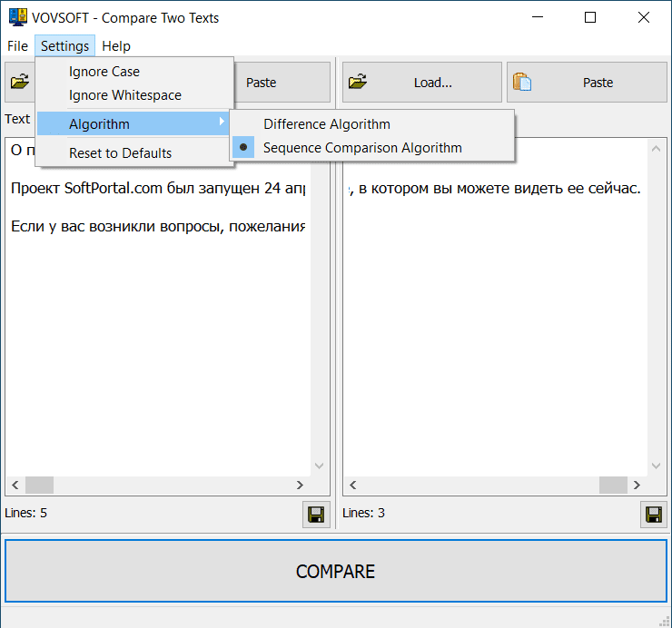The width and height of the screenshot is (672, 628).
Task: Click the right pane Load... button
Action: coord(422,83)
